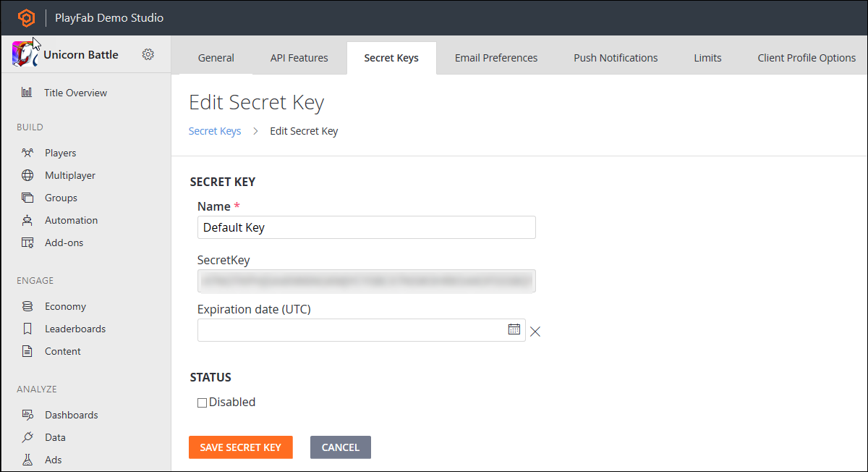The height and width of the screenshot is (472, 868).
Task: Open Economy coins icon
Action: click(27, 306)
